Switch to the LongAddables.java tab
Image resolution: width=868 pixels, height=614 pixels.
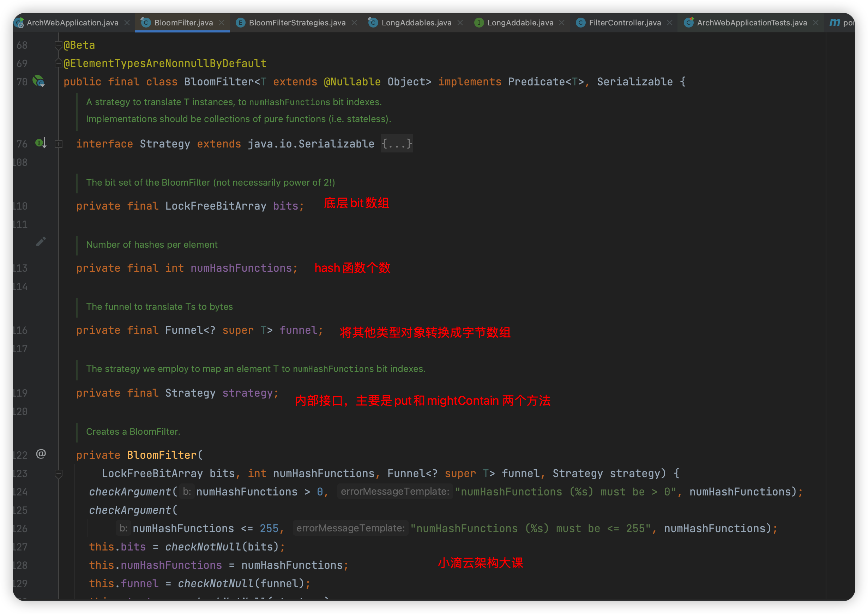[x=416, y=23]
